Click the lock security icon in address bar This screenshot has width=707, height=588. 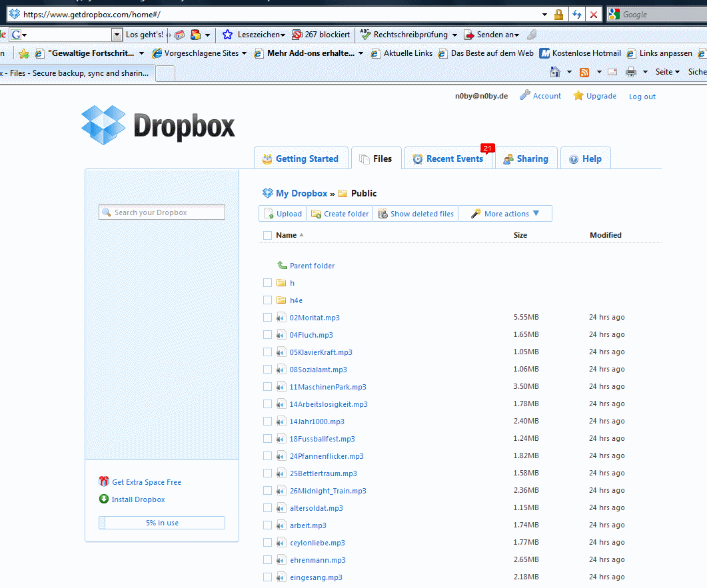click(558, 15)
